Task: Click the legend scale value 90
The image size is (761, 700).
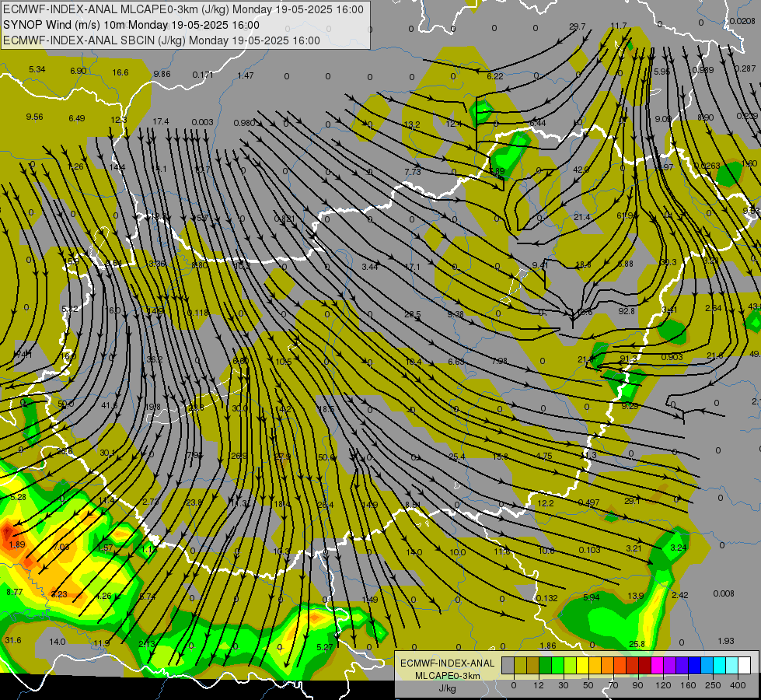Action: click(x=638, y=685)
